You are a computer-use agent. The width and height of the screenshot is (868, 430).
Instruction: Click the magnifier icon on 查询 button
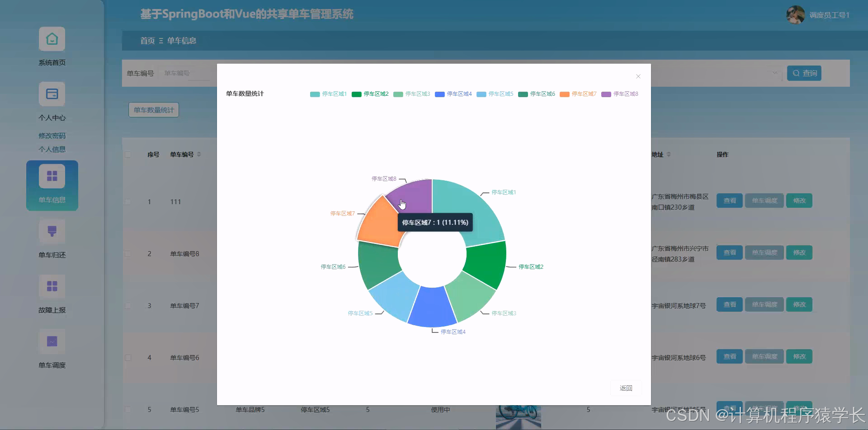(796, 73)
